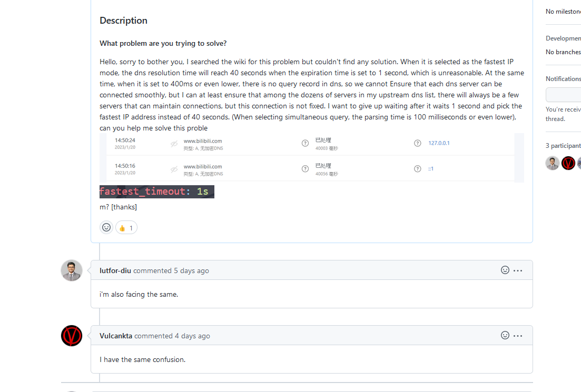Open more options on lutfor-diu's comment

point(518,270)
